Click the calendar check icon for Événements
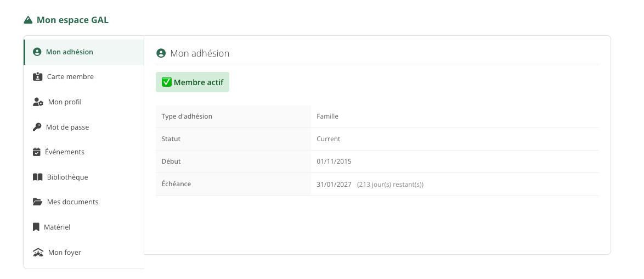Image resolution: width=644 pixels, height=279 pixels. pyautogui.click(x=37, y=152)
